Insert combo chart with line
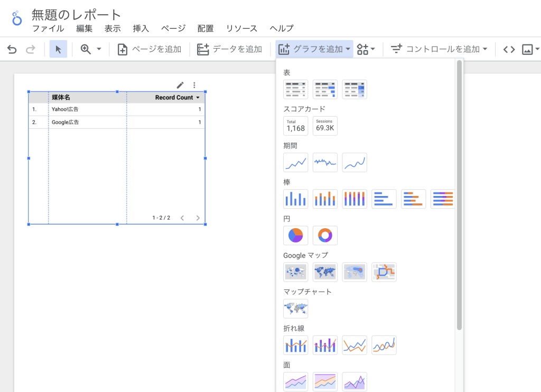541x392 pixels. [x=296, y=345]
